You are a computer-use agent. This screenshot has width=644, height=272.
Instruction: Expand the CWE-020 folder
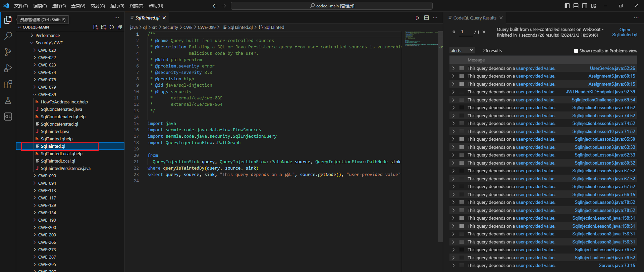tap(47, 50)
